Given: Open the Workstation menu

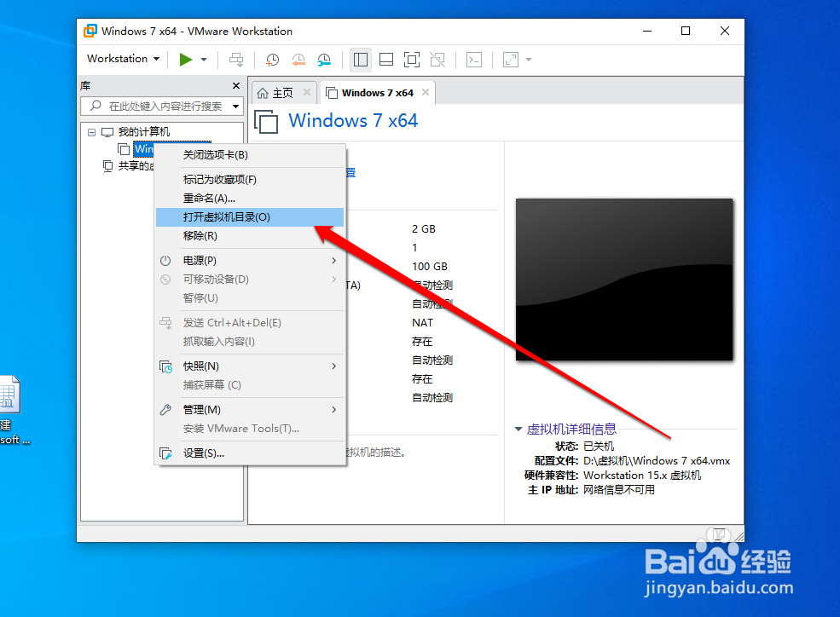Looking at the screenshot, I should (123, 59).
